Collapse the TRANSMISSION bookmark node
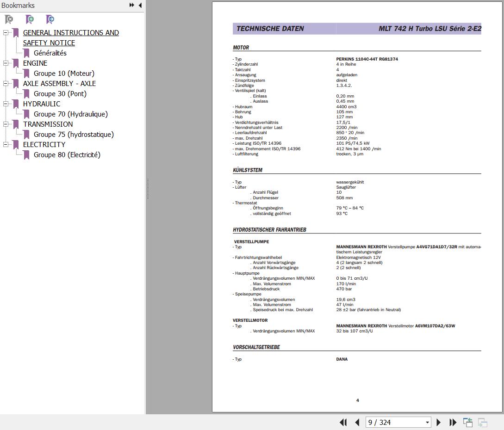 tap(6, 124)
